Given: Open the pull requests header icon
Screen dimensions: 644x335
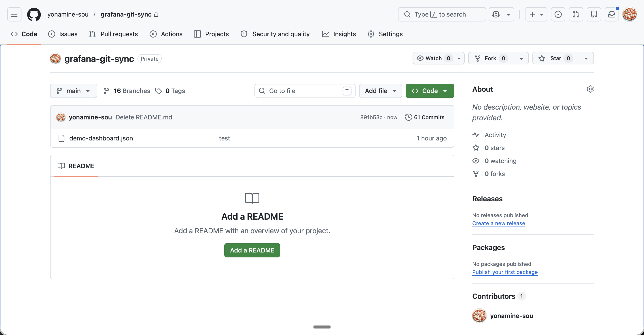Looking at the screenshot, I should click(x=576, y=14).
